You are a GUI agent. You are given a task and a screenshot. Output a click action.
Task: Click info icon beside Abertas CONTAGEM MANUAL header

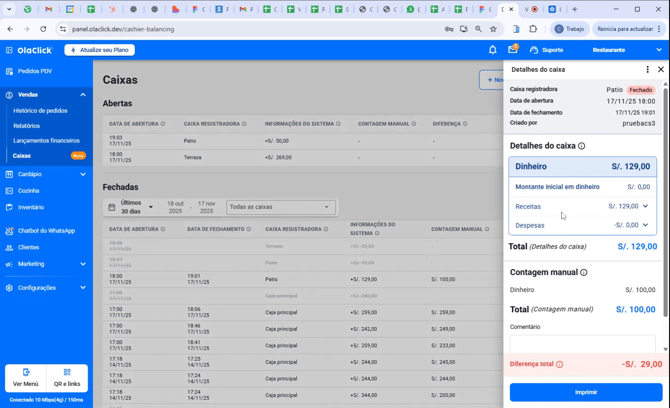point(414,124)
